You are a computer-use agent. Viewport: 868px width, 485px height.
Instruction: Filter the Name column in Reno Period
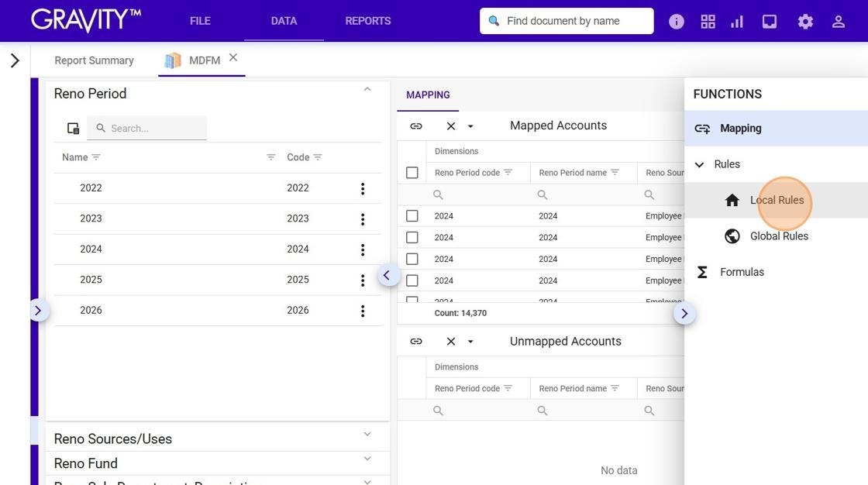point(96,157)
